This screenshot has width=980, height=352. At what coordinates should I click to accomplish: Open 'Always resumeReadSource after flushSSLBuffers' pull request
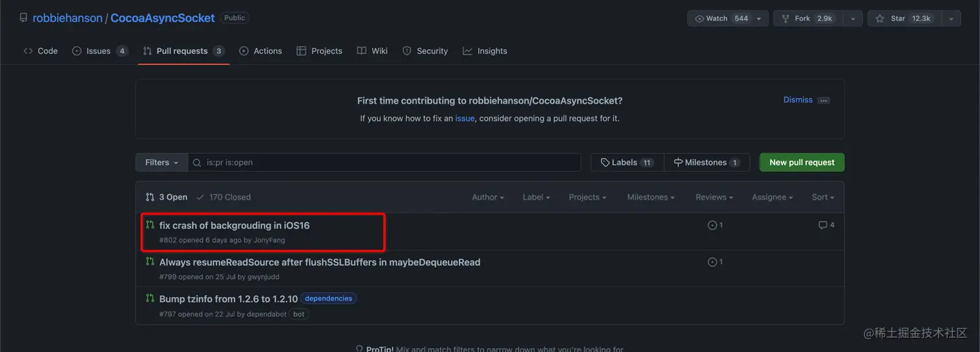(x=320, y=263)
